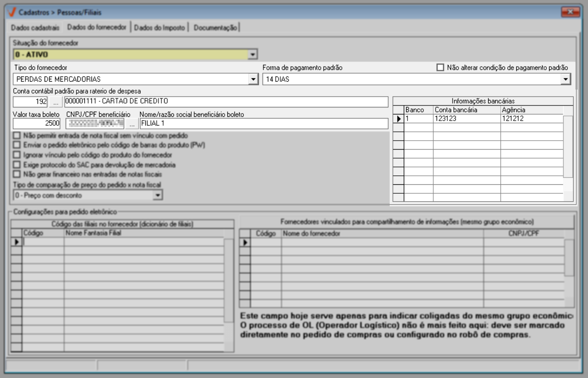Open the CNPJ/CPF beneficiário lookup ellipsis button
The width and height of the screenshot is (588, 378).
(132, 124)
